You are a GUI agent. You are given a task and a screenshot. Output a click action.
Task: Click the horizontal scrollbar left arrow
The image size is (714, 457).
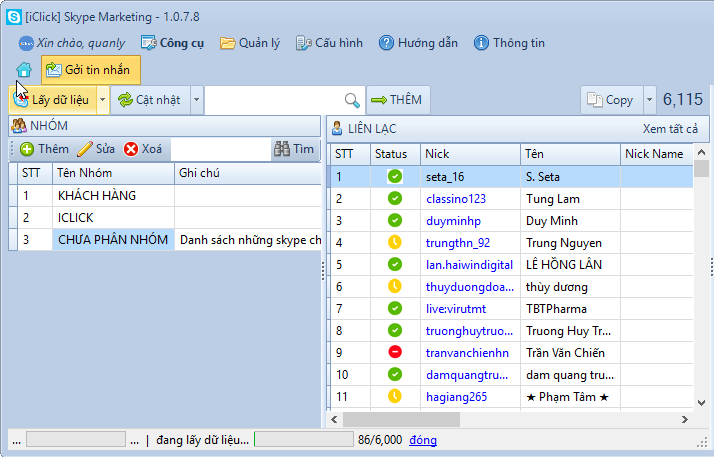(x=334, y=419)
